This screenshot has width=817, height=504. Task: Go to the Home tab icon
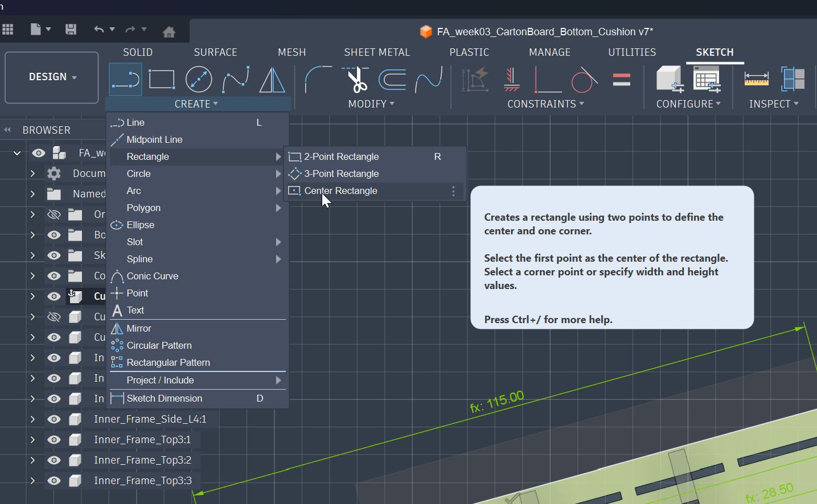[x=169, y=32]
